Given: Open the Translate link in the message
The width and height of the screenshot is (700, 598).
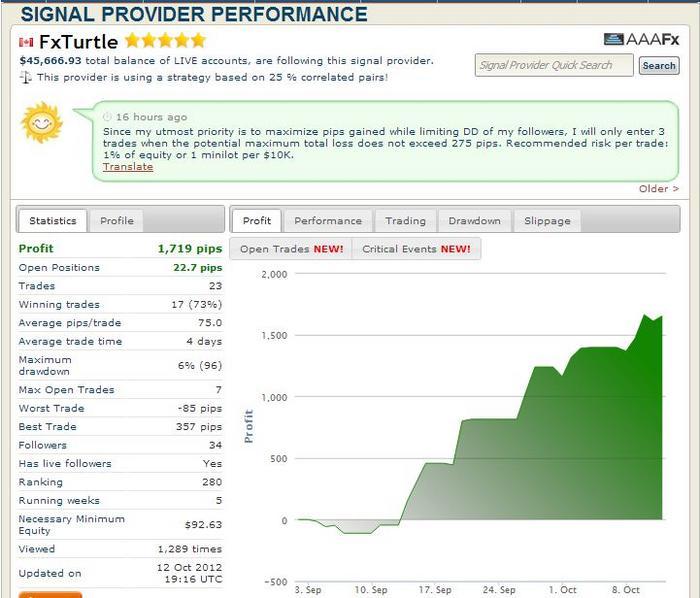Looking at the screenshot, I should coord(128,166).
